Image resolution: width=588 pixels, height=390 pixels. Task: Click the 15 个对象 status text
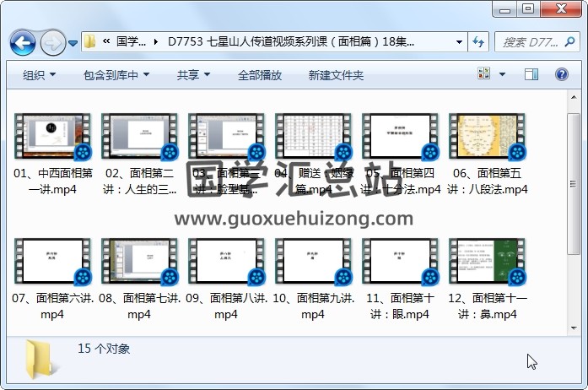point(104,349)
